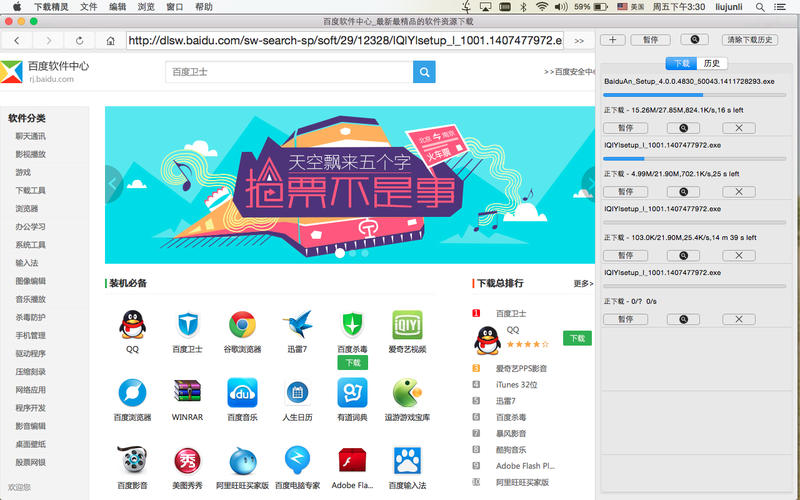Pause the download showing 4.99M/21.90M
This screenshot has height=500, width=800.
tap(626, 192)
